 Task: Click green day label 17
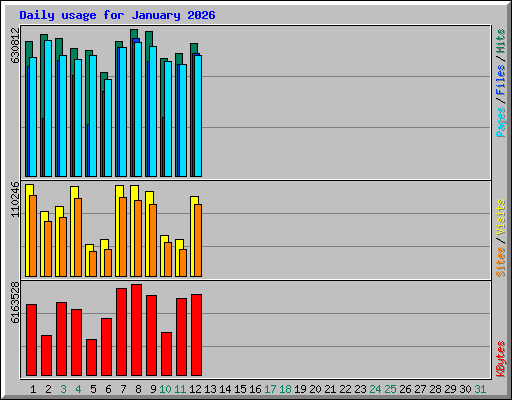270,389
